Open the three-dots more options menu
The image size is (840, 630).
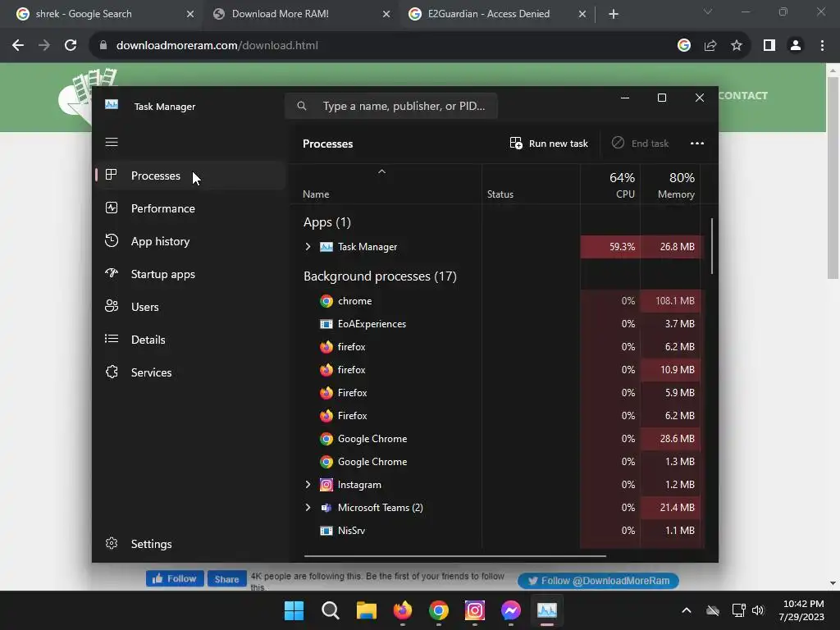tap(697, 143)
